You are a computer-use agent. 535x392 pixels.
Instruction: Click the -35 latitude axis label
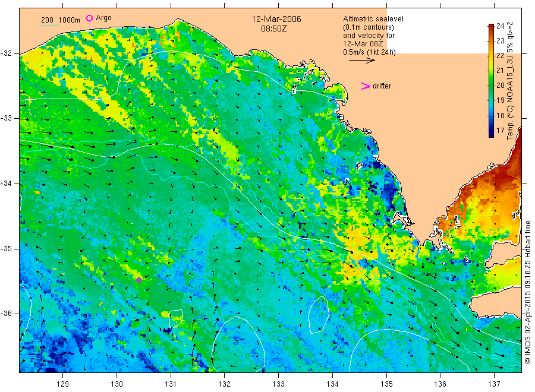6,248
